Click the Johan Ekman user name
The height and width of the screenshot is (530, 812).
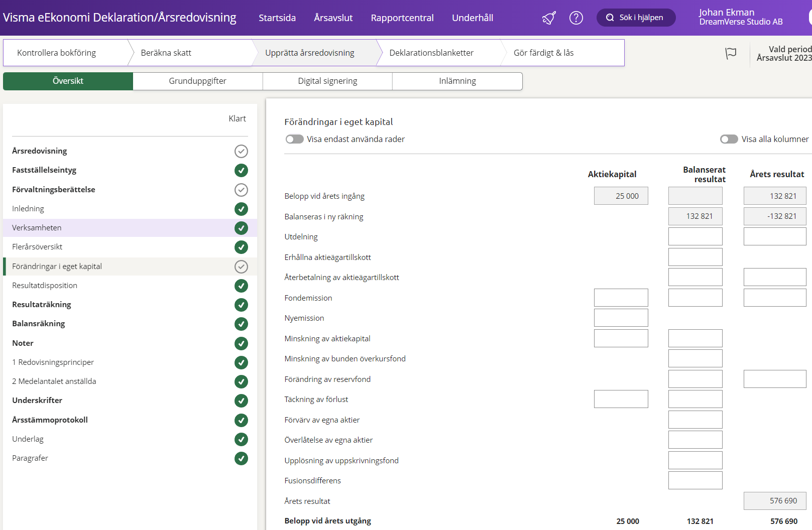pos(727,13)
